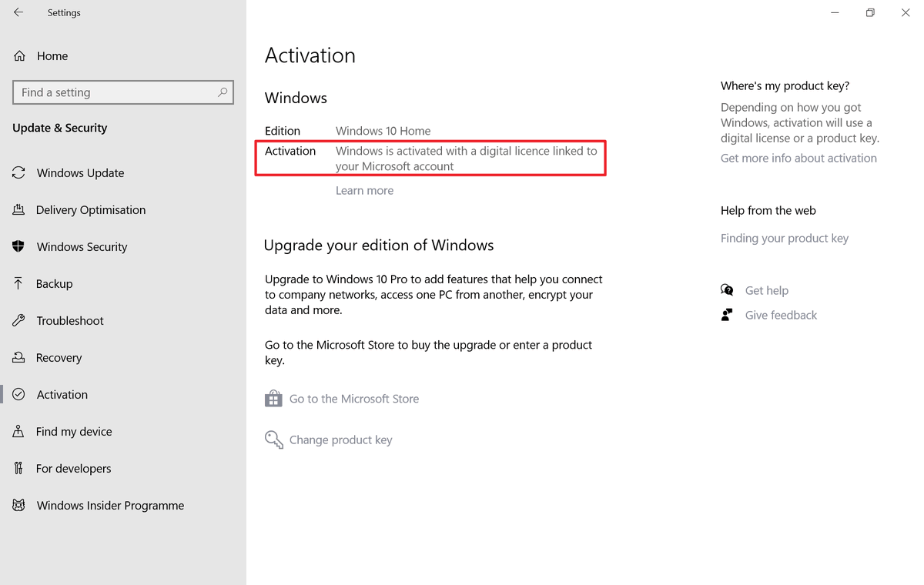
Task: Click the Activation status text
Action: tap(467, 159)
